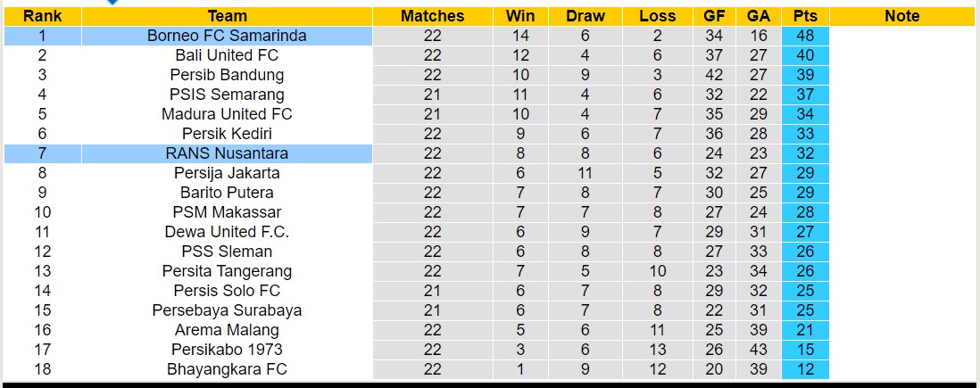980x388 pixels.
Task: Select the Win column header
Action: [x=520, y=16]
